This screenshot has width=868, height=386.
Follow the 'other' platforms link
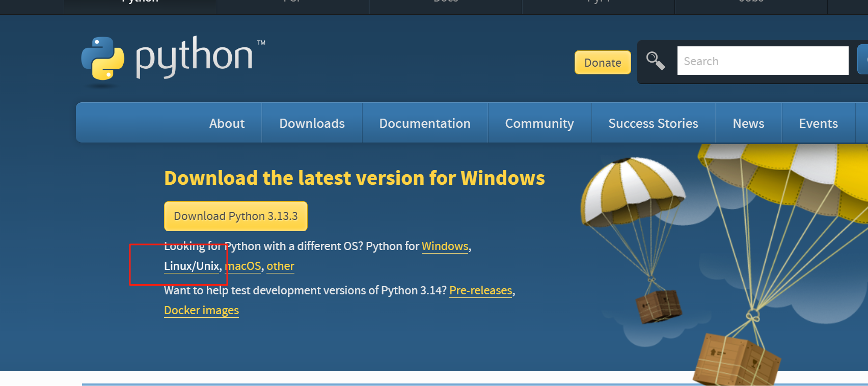coord(281,266)
